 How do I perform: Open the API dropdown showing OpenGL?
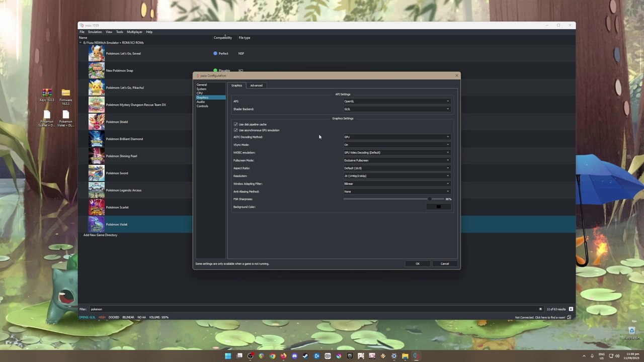point(397,101)
